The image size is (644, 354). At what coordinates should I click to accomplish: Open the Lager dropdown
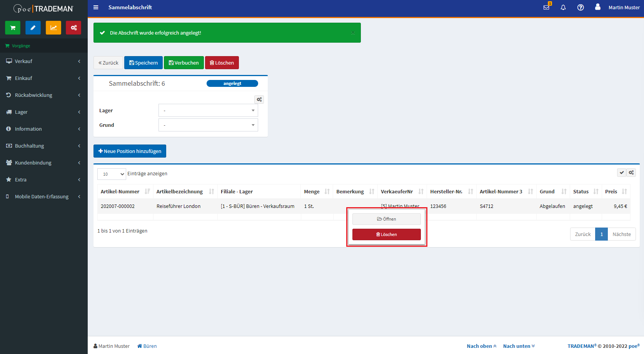point(208,110)
